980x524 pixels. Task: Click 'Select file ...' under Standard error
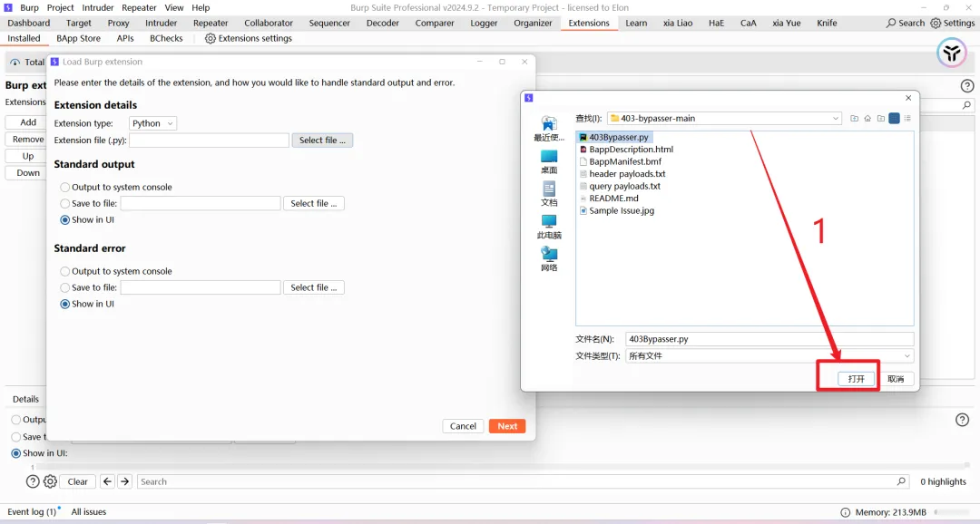pyautogui.click(x=314, y=287)
